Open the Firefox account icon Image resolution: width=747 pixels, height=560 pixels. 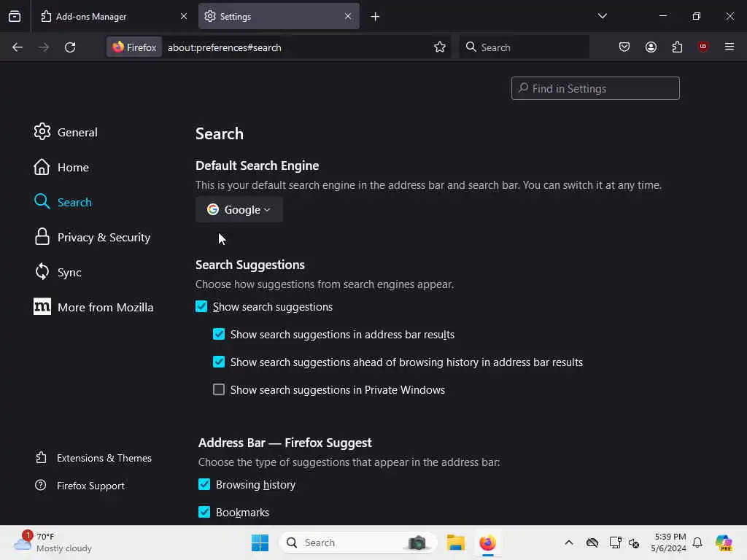651,47
